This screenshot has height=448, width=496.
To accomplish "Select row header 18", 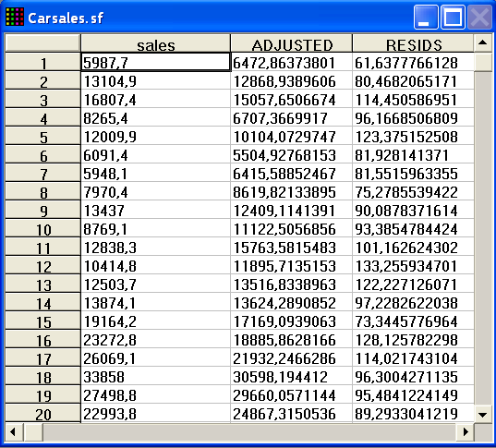I will coord(42,376).
